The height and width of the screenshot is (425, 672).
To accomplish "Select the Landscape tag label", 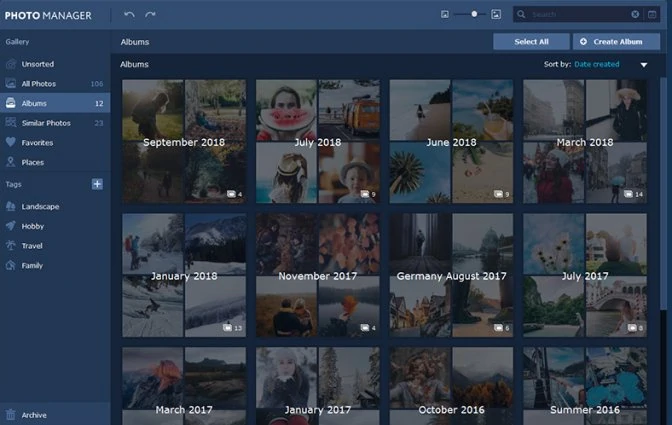I will (x=40, y=207).
